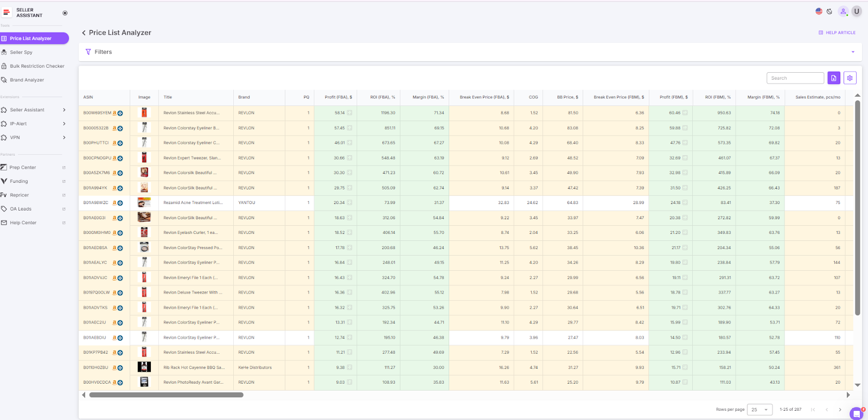Open Funding partner link

pos(18,181)
